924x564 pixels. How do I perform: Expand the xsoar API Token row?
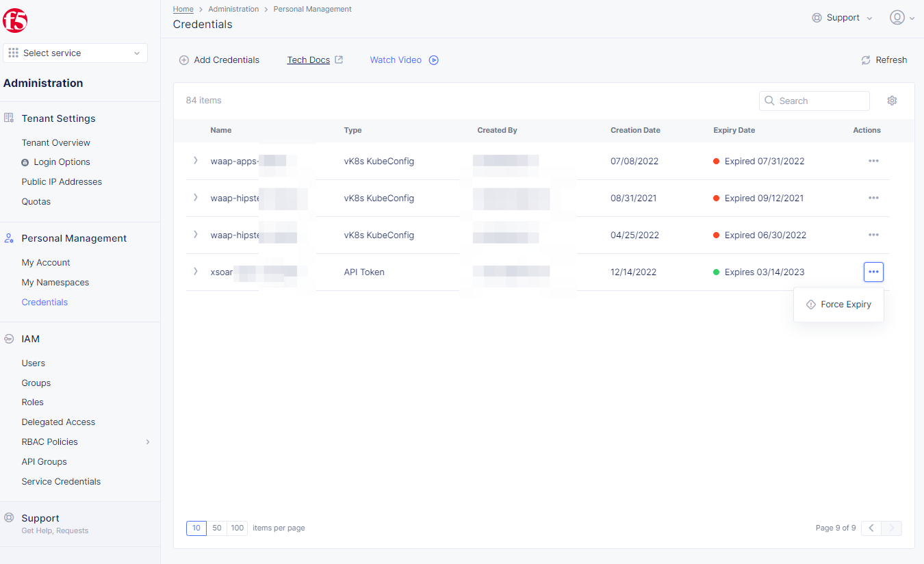coord(195,272)
